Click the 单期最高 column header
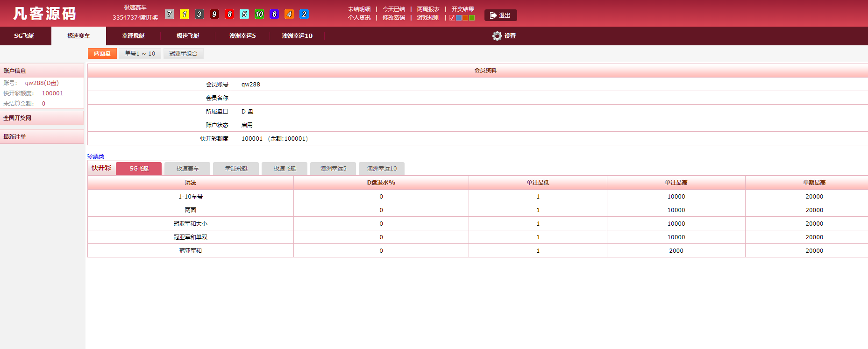The width and height of the screenshot is (868, 349). click(x=814, y=183)
